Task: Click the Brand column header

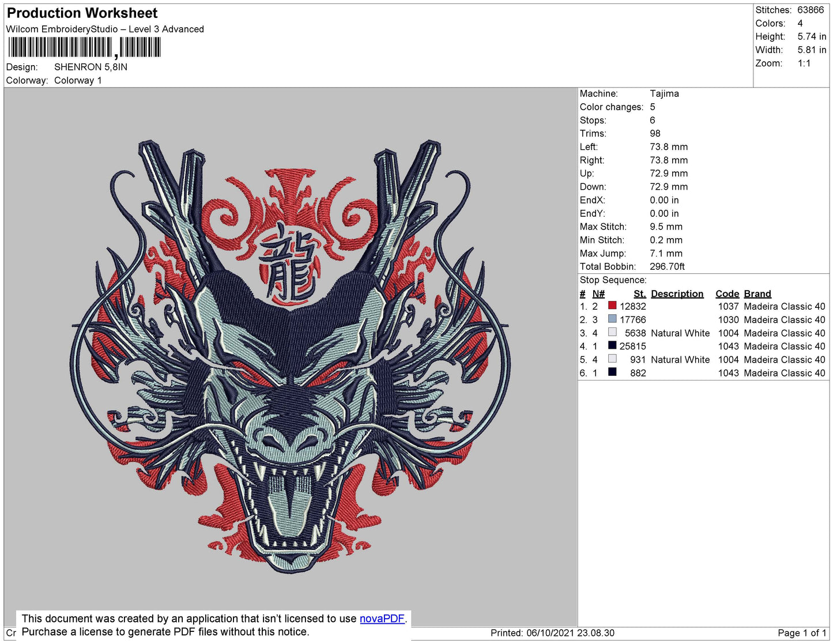Action: click(x=757, y=293)
